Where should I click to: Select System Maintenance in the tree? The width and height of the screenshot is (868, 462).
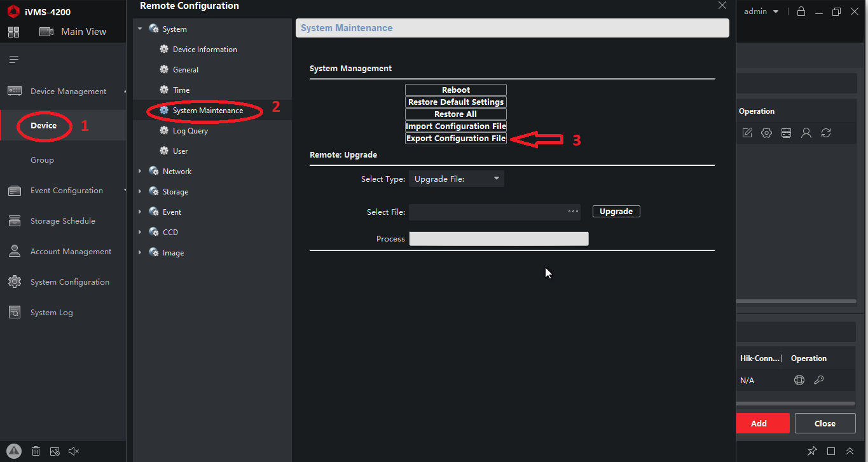pos(208,111)
